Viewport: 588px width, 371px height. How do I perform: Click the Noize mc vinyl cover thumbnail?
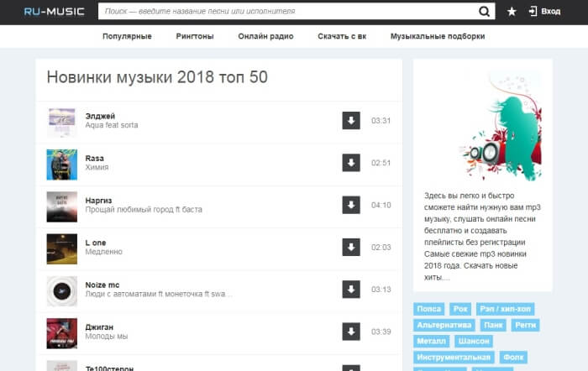(x=62, y=291)
